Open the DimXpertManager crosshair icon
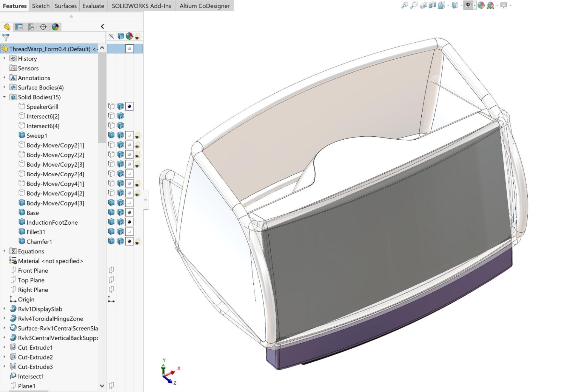573x392 pixels. pos(43,27)
